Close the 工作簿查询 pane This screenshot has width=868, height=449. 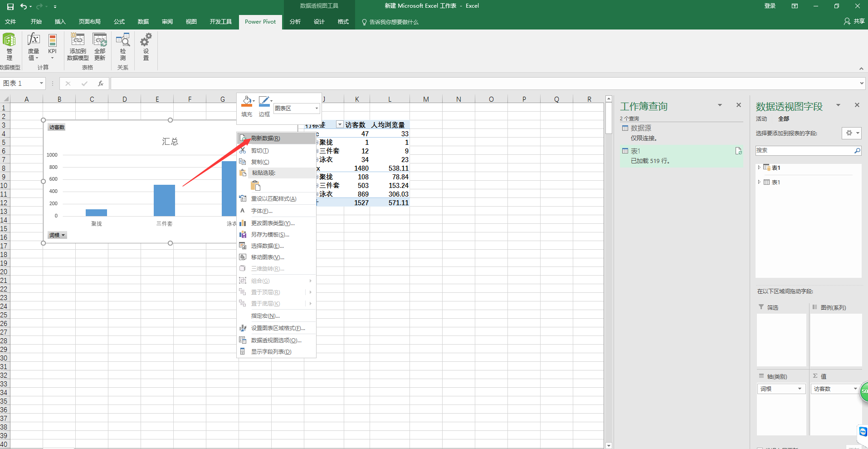coord(738,105)
